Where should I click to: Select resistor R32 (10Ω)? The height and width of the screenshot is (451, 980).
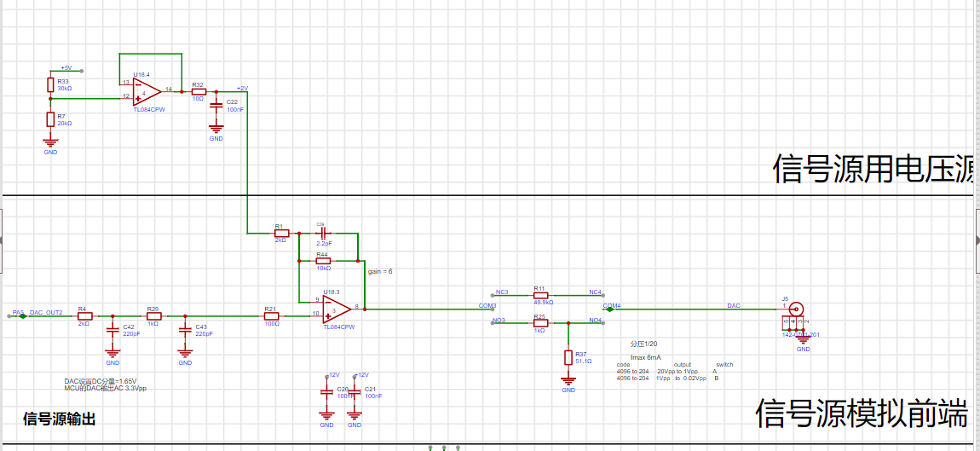[198, 91]
